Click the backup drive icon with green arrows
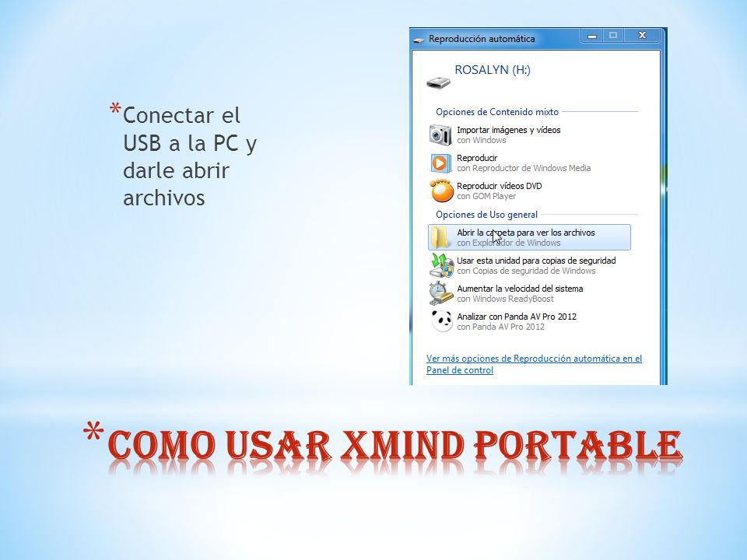Screen dimensions: 747x560 point(441,265)
